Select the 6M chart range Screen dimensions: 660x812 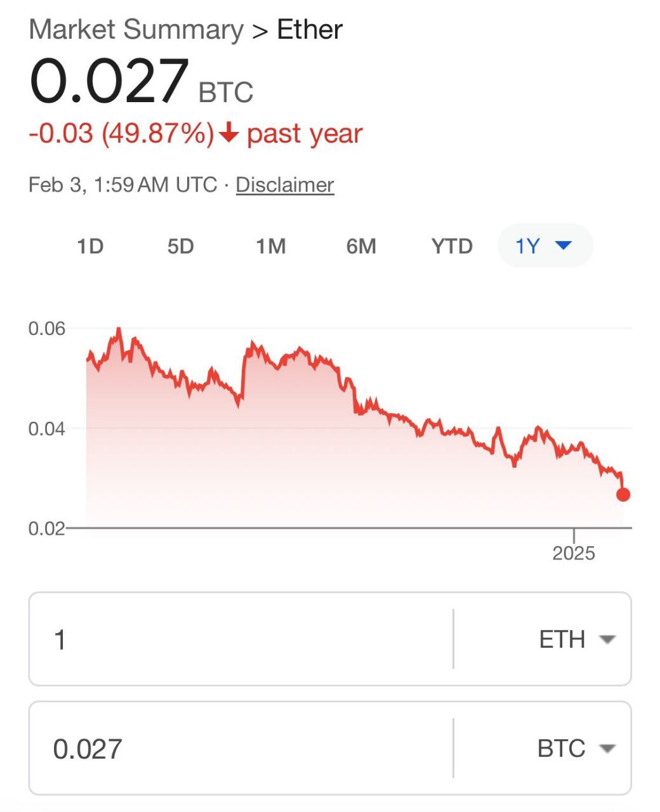[x=361, y=246]
